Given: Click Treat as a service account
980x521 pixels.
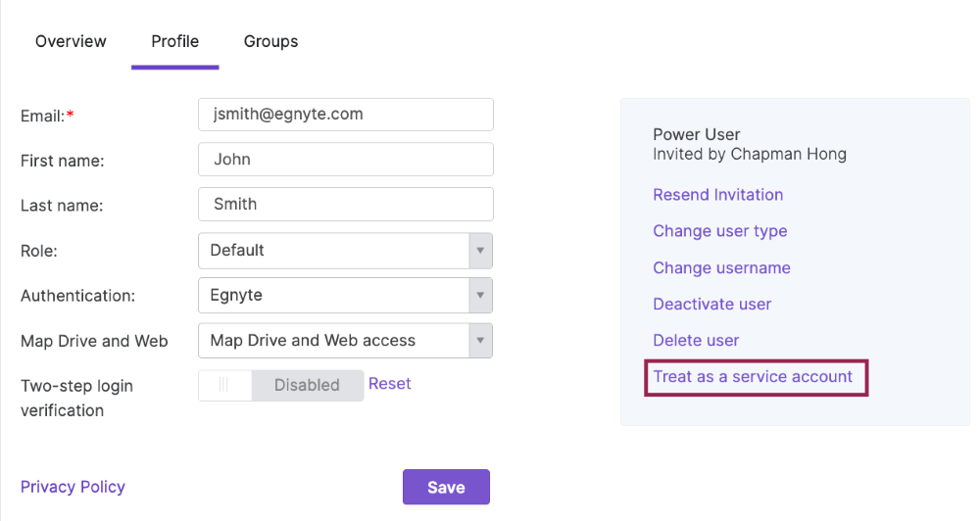Looking at the screenshot, I should 753,377.
